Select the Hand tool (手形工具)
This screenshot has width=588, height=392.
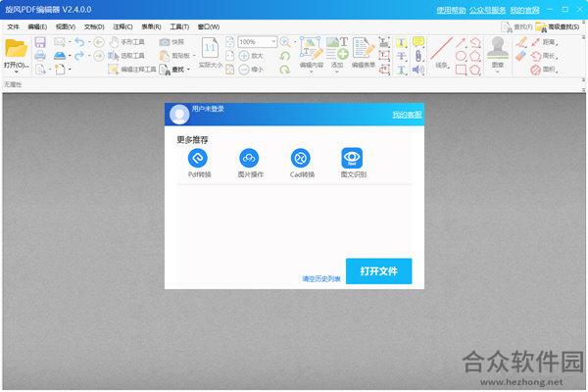pos(126,42)
